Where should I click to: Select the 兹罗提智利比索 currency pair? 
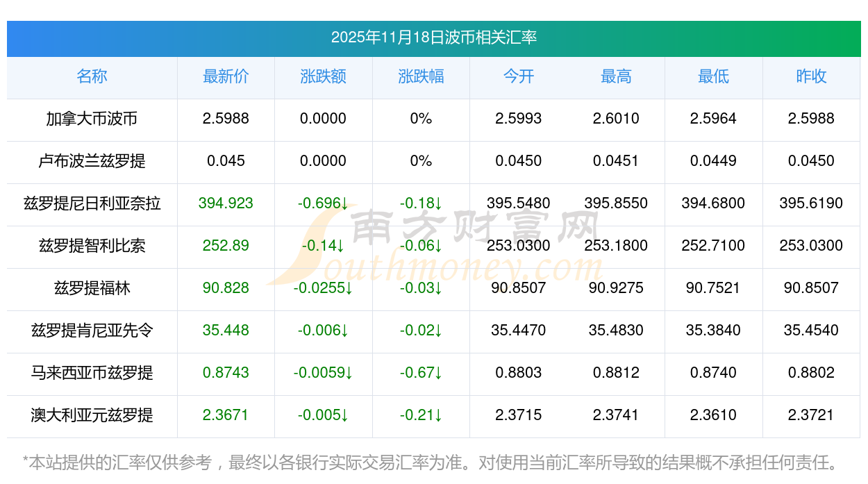coord(92,246)
